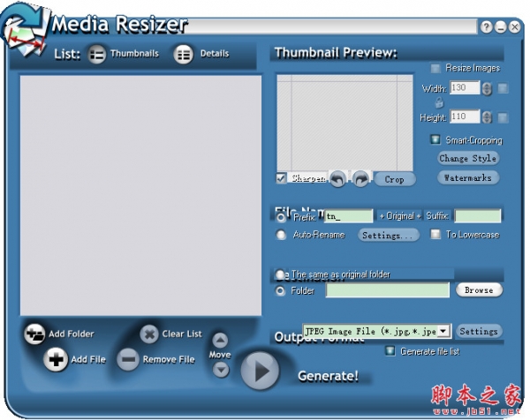Image resolution: width=530 pixels, height=420 pixels.
Task: Toggle Smart-Cropping option
Action: point(435,139)
